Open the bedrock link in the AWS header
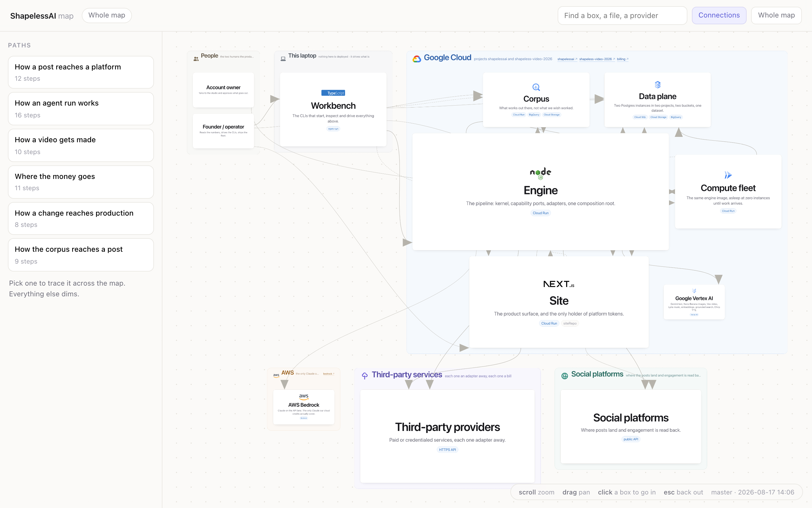The height and width of the screenshot is (508, 812). [328, 374]
